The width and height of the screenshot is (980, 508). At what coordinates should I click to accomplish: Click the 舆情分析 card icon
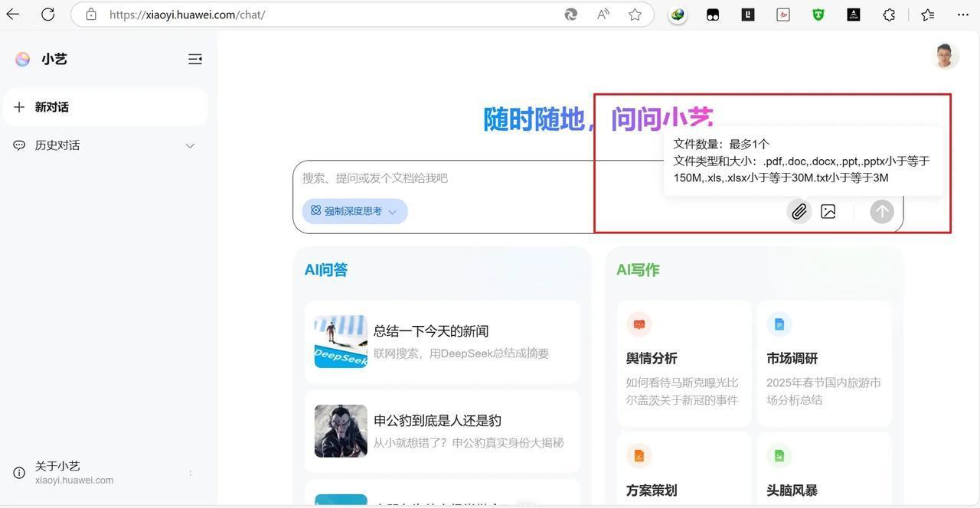tap(639, 324)
